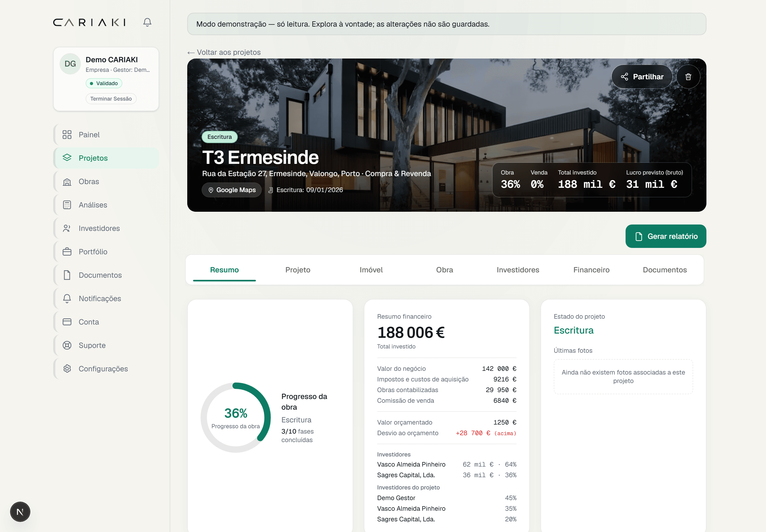766x532 pixels.
Task: Open Obras from the sidebar
Action: tap(106, 182)
